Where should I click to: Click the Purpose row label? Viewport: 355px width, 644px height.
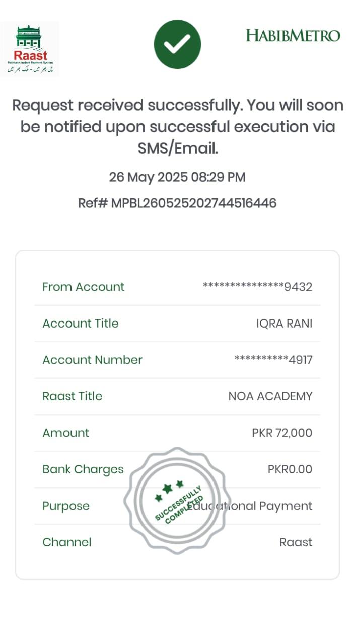pos(65,506)
